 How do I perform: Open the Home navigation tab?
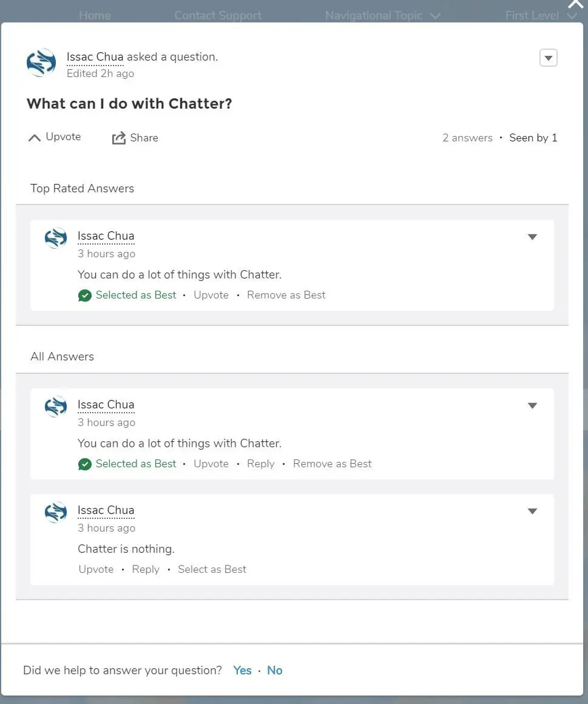[95, 16]
